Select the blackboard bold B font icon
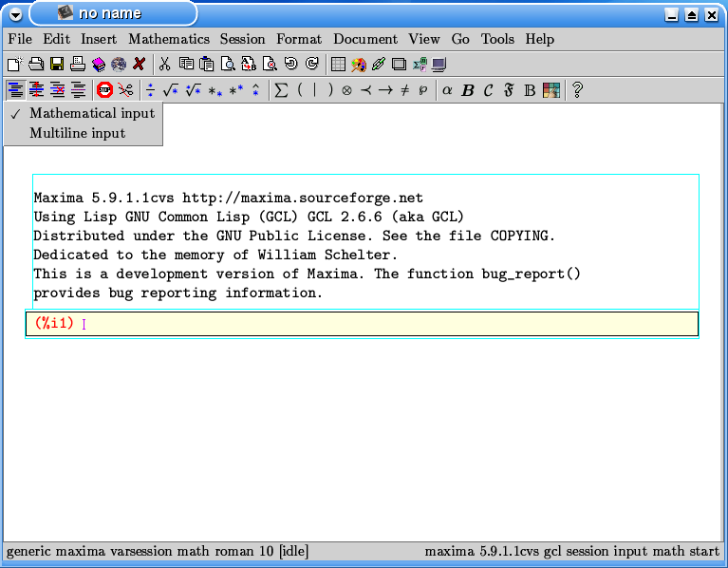 530,90
